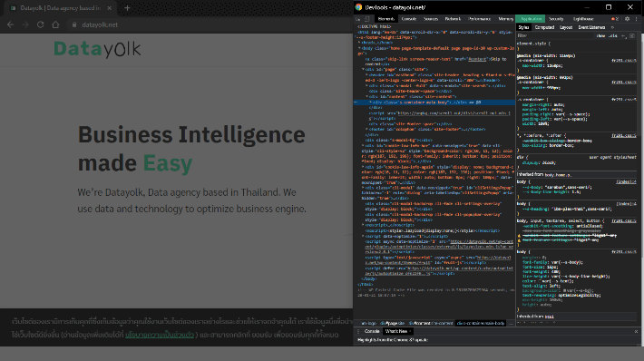Open the Performance panel tab

point(479,19)
